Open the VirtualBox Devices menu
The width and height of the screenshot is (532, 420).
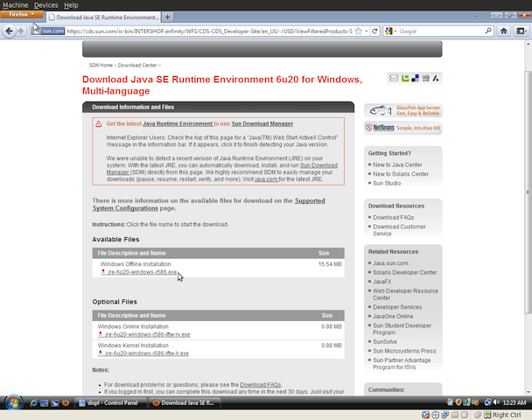[45, 5]
